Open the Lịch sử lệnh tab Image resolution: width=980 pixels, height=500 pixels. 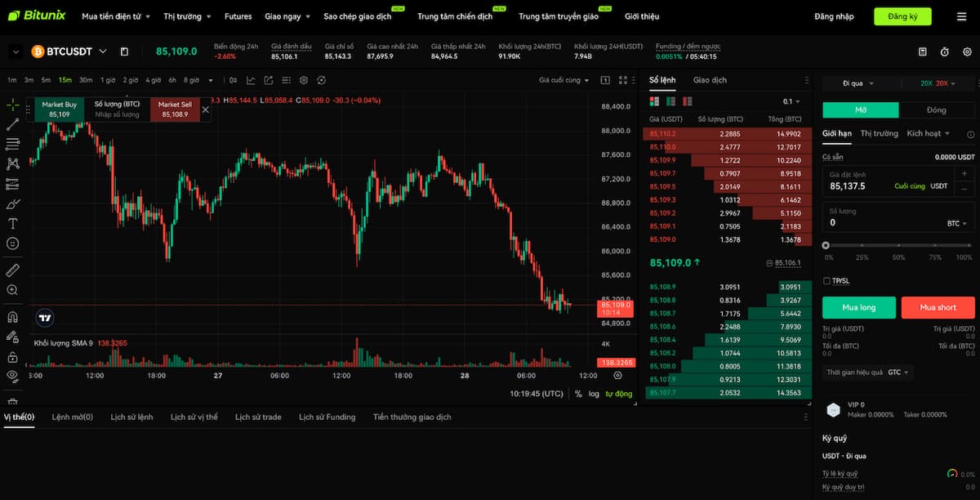[x=131, y=417]
